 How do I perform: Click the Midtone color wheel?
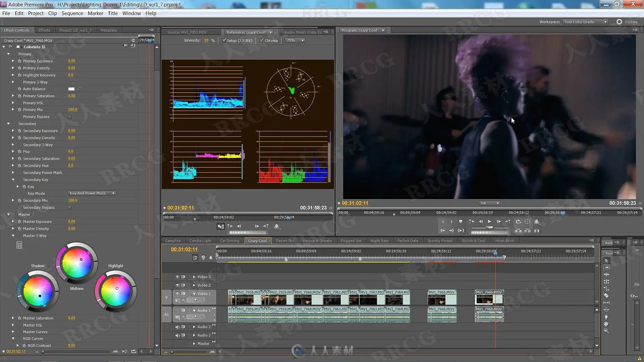click(77, 264)
